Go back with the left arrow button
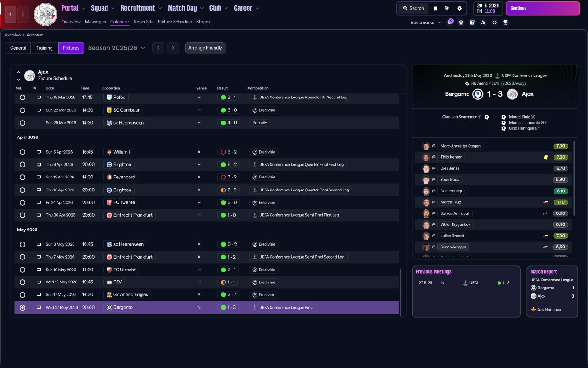 coord(11,14)
